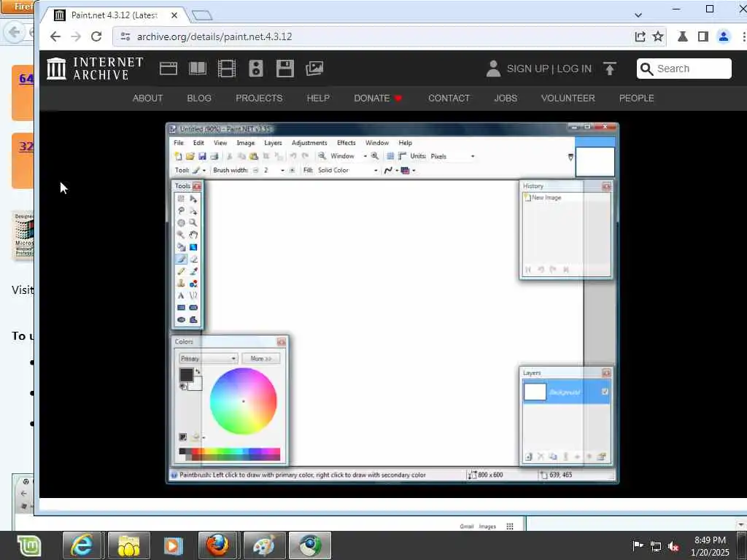The image size is (747, 560).
Task: Open the Paint.NET Effects menu
Action: click(347, 143)
